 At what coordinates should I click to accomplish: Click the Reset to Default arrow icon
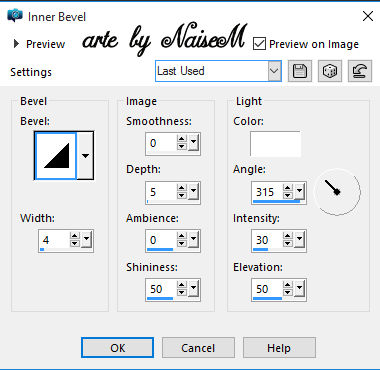click(x=360, y=71)
